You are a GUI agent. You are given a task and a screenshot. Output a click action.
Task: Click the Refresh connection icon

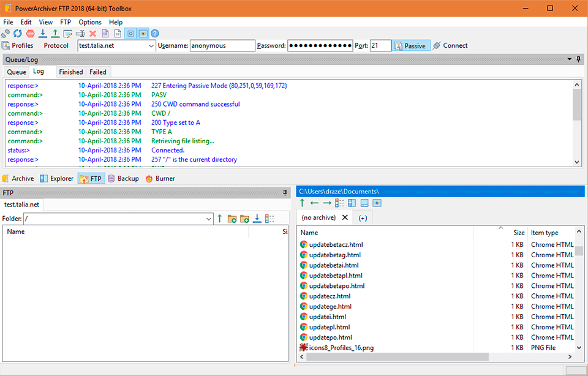[x=18, y=34]
